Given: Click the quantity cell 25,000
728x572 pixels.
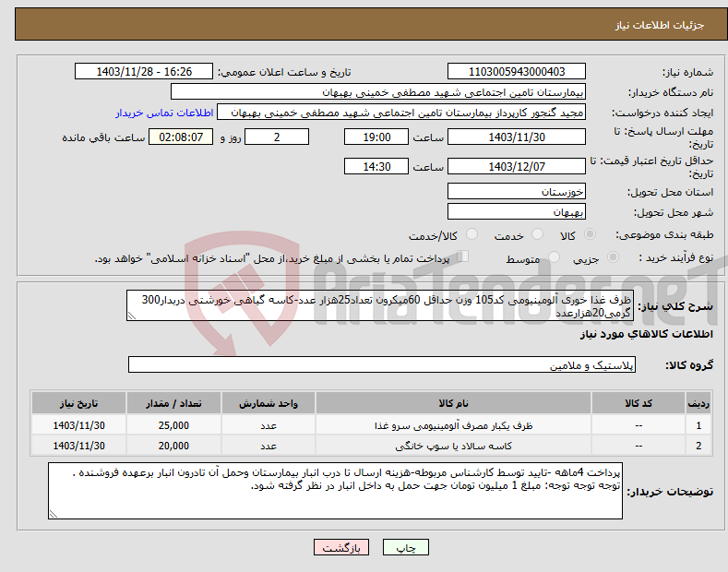Looking at the screenshot, I should click(173, 425).
